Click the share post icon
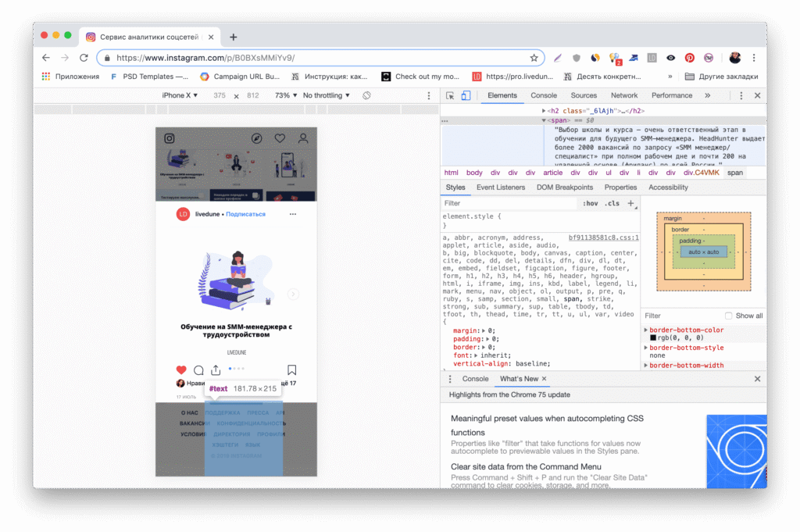 click(216, 370)
